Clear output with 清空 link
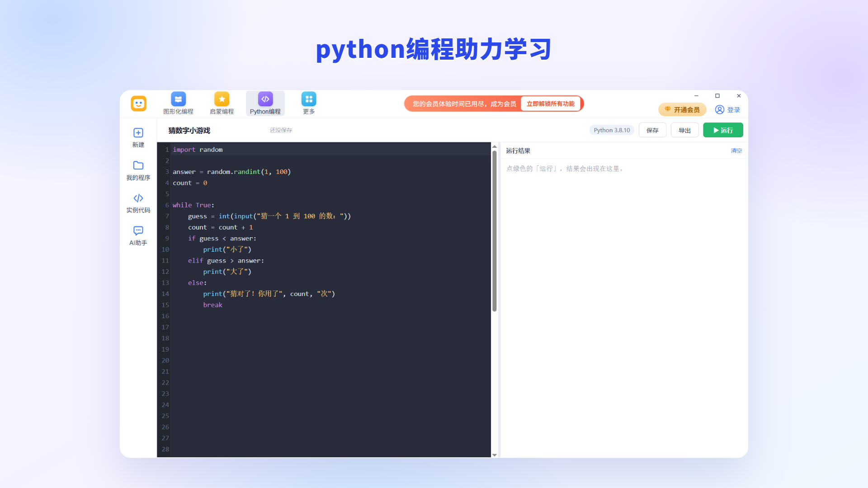This screenshot has width=868, height=488. point(736,151)
